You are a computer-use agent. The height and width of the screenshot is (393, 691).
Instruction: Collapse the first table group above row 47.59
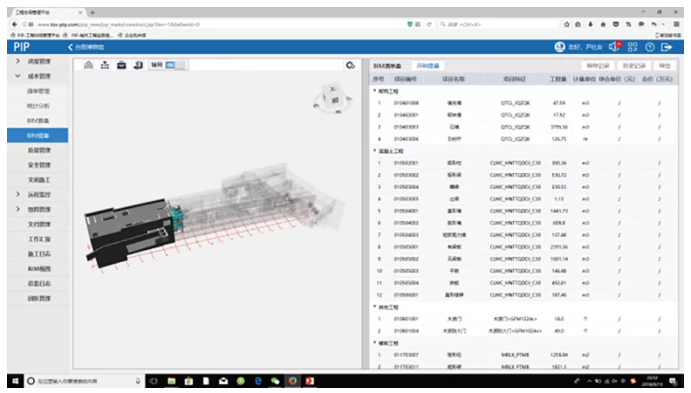tap(375, 91)
